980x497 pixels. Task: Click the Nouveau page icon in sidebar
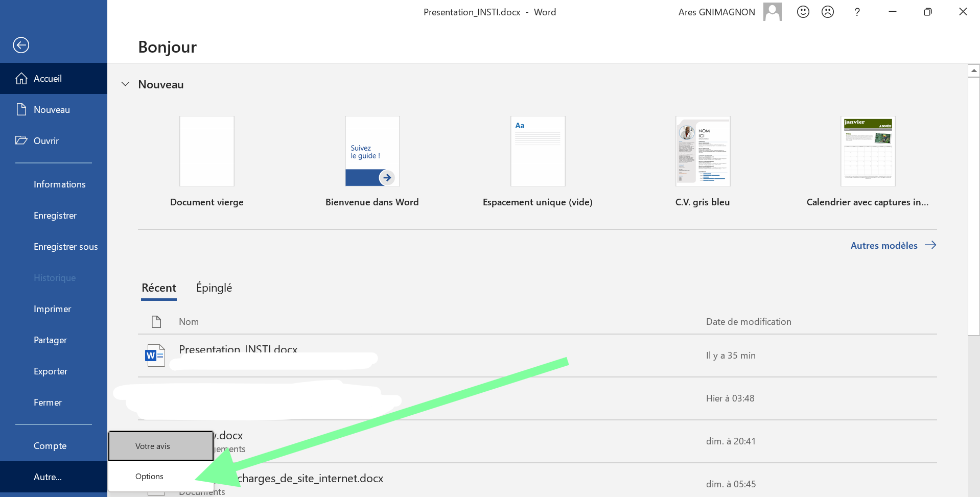point(21,109)
